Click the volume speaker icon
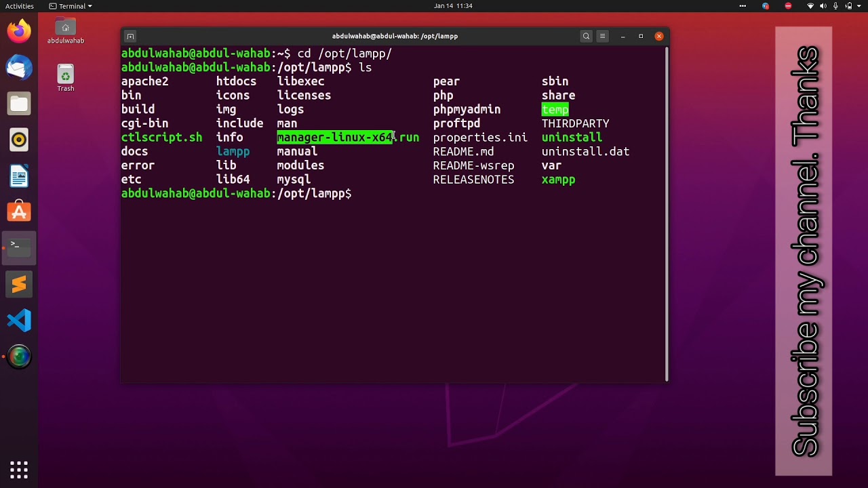This screenshot has height=488, width=868. click(x=823, y=6)
